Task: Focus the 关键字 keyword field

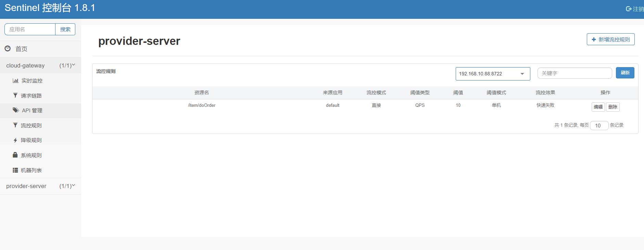Action: point(574,73)
